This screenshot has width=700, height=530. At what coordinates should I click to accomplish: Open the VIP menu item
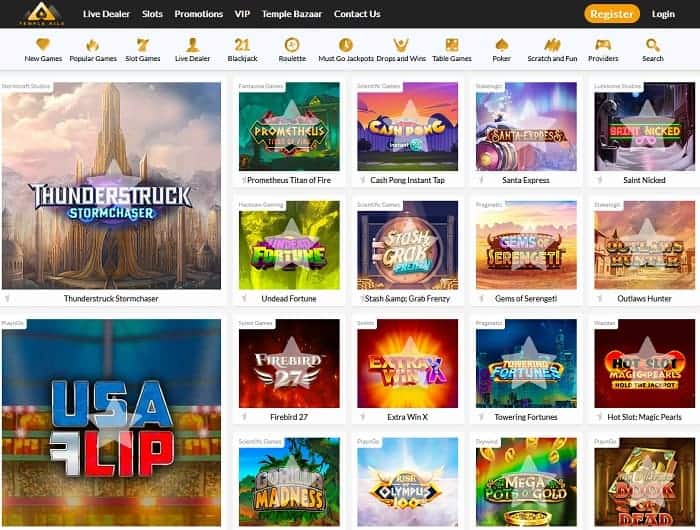click(x=242, y=14)
